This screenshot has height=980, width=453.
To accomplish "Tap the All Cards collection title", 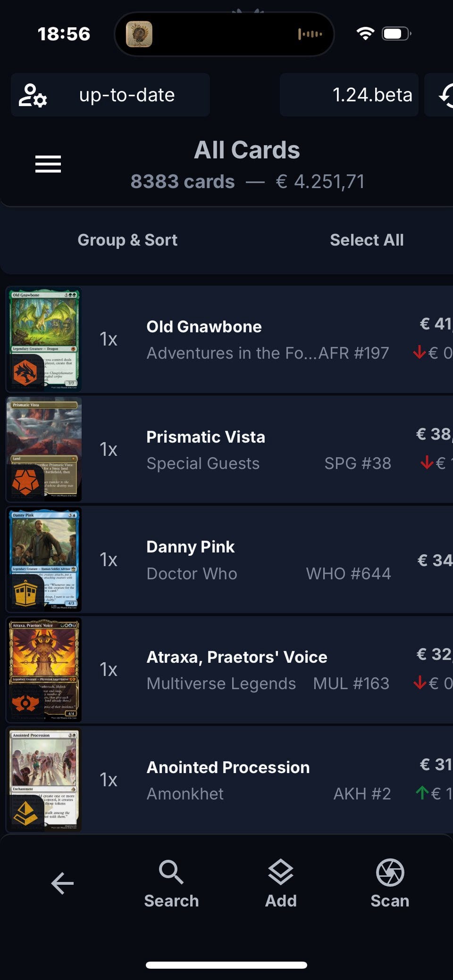I will (247, 150).
